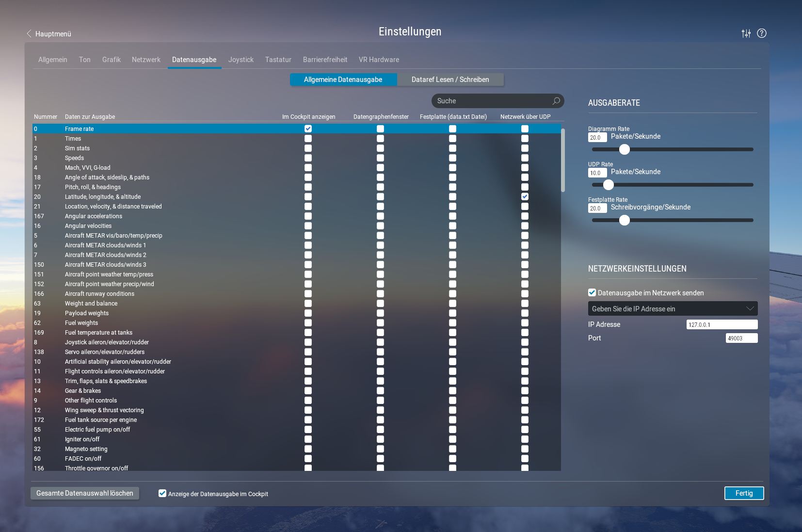
Task: Switch to the Ton tab
Action: point(84,60)
